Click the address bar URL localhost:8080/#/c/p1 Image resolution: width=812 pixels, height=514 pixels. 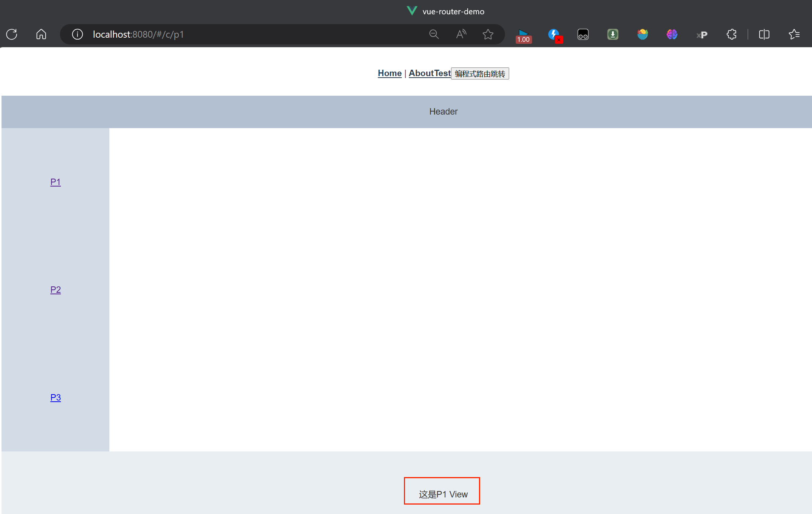click(x=138, y=34)
